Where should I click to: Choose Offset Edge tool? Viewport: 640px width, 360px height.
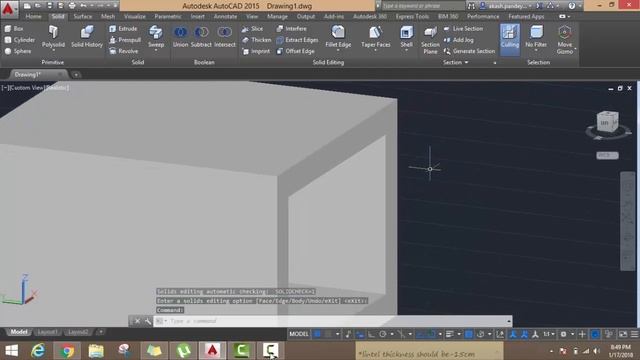coord(296,51)
